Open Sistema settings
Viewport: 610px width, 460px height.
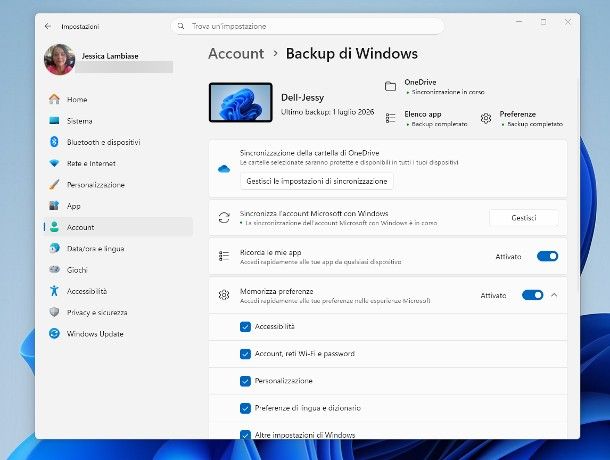[x=119, y=121]
